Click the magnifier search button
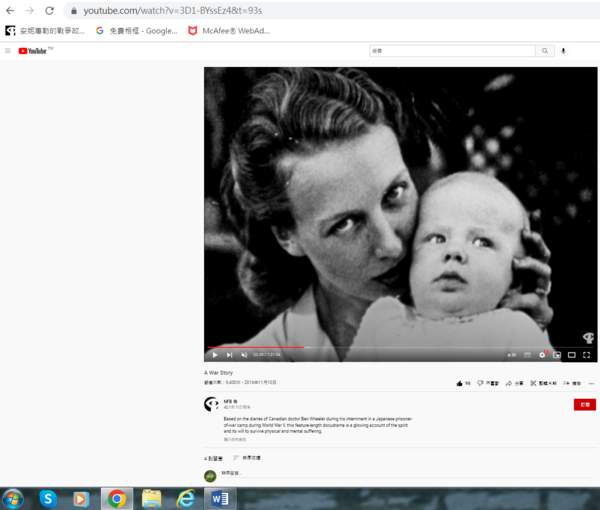Screen dimensions: 600x510 (x=545, y=51)
